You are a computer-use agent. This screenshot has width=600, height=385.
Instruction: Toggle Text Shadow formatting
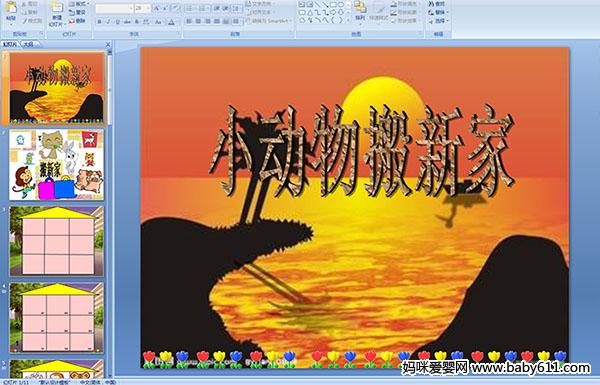coord(137,22)
